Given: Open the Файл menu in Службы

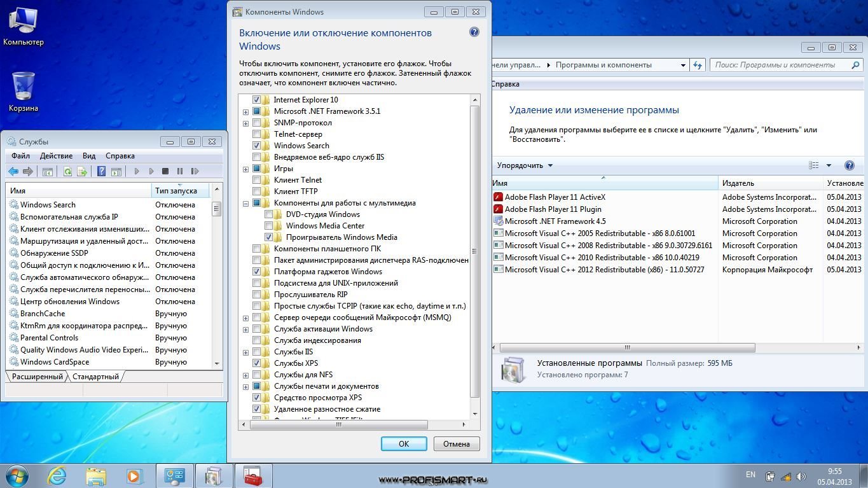Looking at the screenshot, I should (20, 156).
